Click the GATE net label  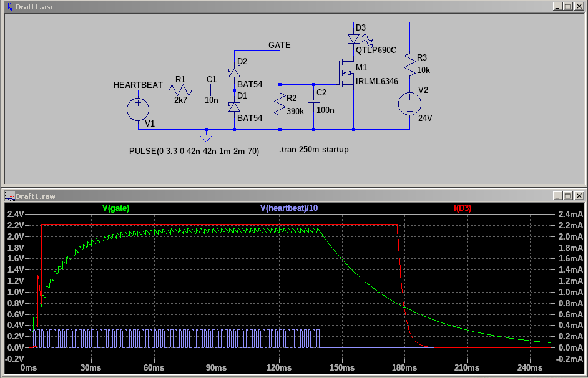coord(280,45)
